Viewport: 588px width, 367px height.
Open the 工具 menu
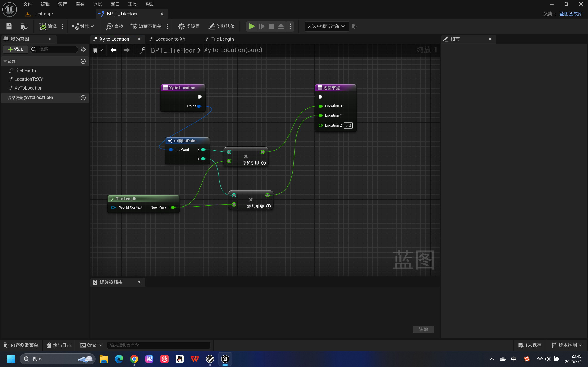[x=132, y=4]
